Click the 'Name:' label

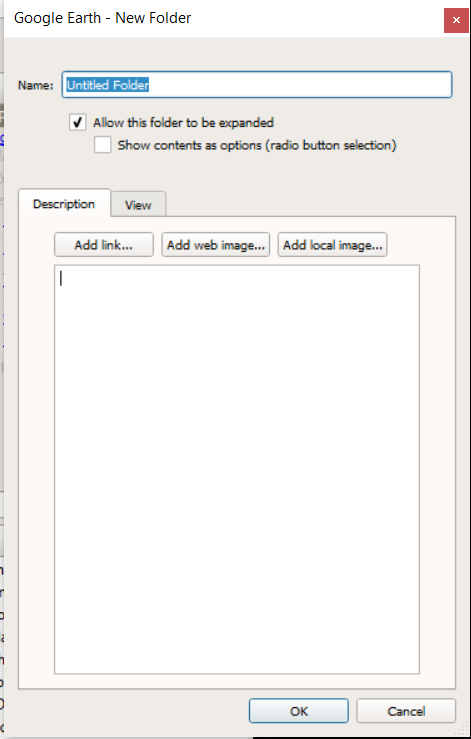pos(36,85)
